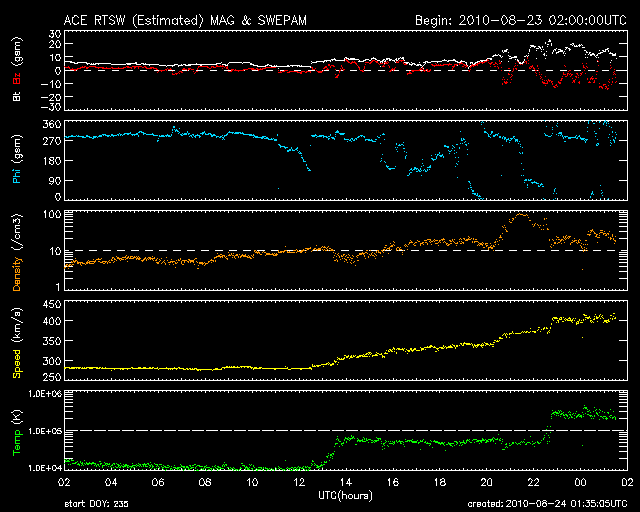640x512 pixels.
Task: Click the '06' hour label on the time axis
Action: (x=158, y=482)
